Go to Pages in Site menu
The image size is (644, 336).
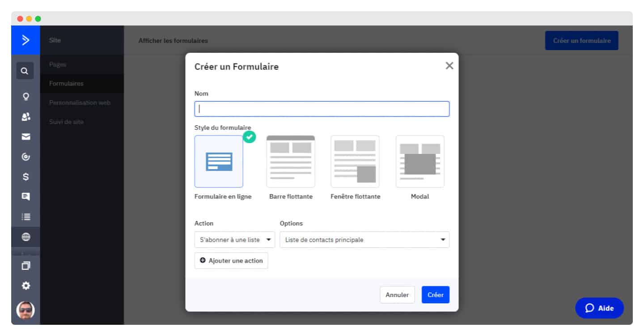click(x=58, y=64)
